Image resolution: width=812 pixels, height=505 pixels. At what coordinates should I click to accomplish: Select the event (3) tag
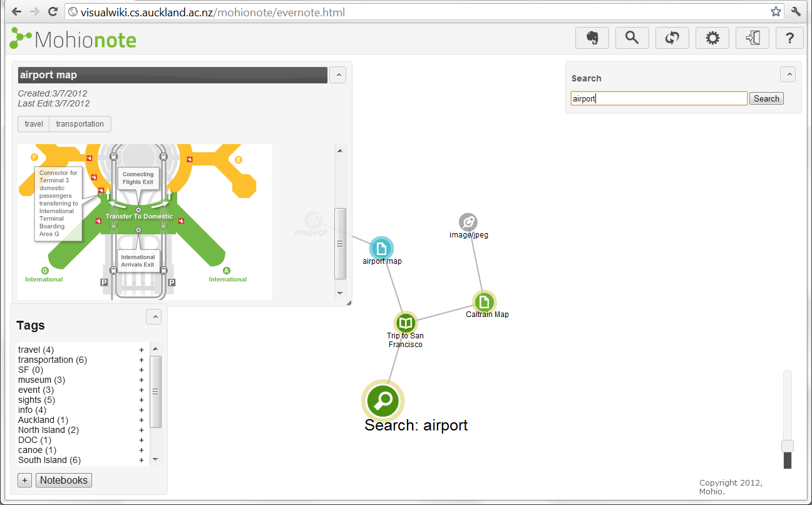36,390
